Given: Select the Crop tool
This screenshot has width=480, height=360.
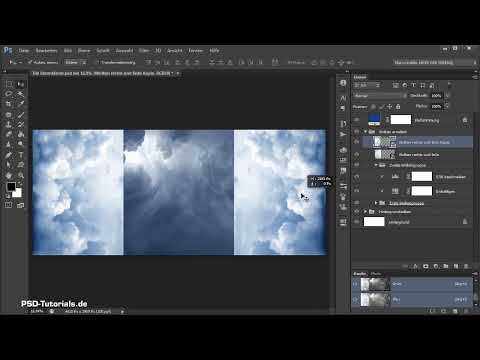Looking at the screenshot, I should 9,104.
